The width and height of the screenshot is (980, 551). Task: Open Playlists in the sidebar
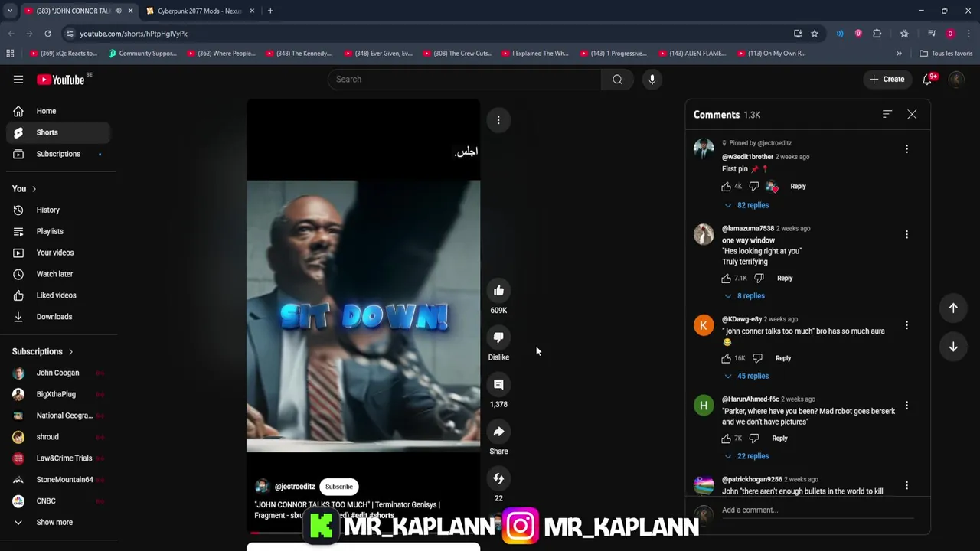click(x=58, y=231)
